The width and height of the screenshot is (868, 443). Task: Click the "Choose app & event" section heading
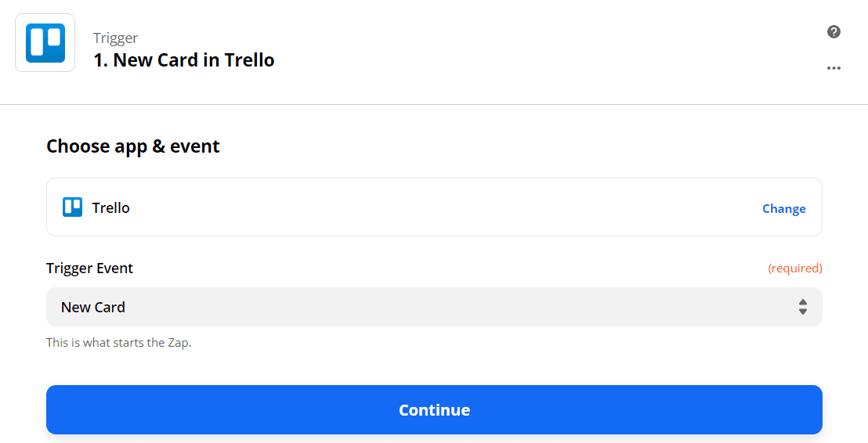(x=133, y=146)
